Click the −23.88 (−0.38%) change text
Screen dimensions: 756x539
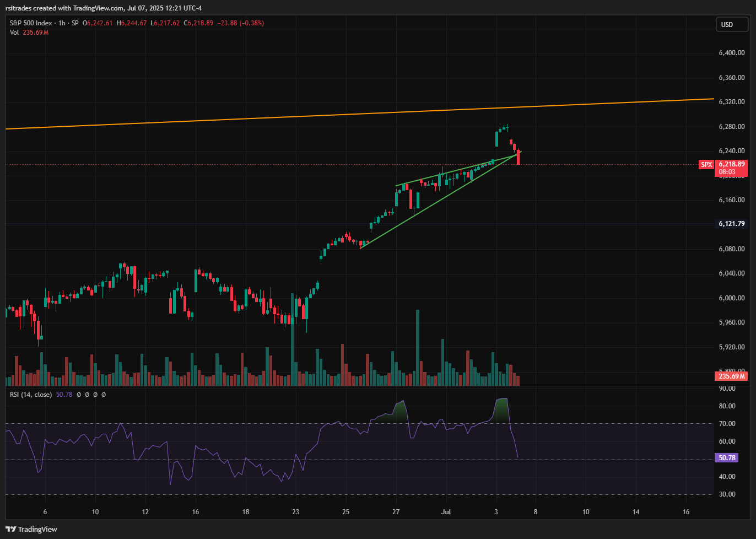click(241, 23)
